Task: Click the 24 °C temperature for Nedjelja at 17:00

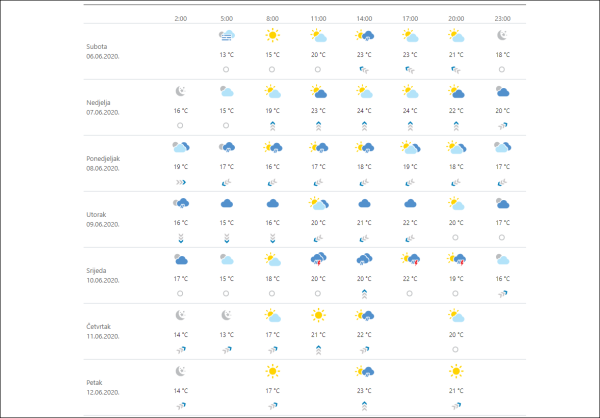Action: coord(411,111)
